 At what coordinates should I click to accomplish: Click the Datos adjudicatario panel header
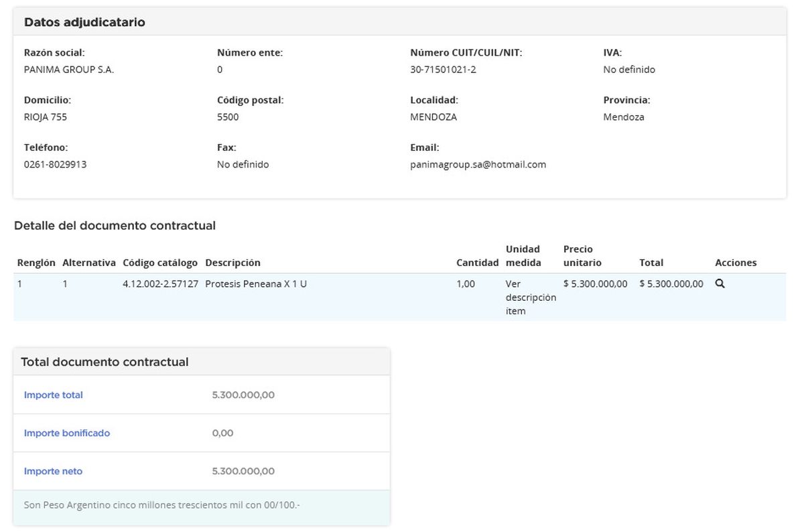click(x=85, y=22)
